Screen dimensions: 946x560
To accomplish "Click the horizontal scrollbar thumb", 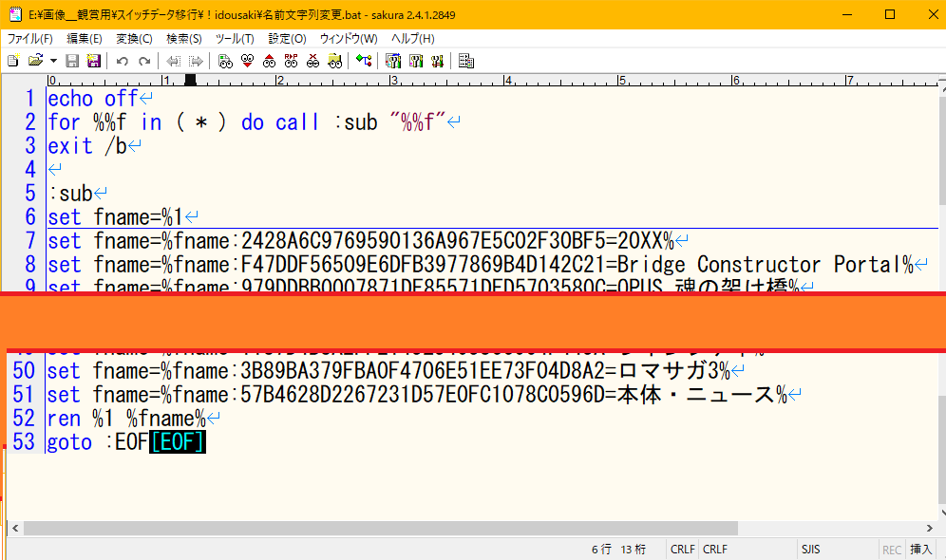I will [x=381, y=528].
